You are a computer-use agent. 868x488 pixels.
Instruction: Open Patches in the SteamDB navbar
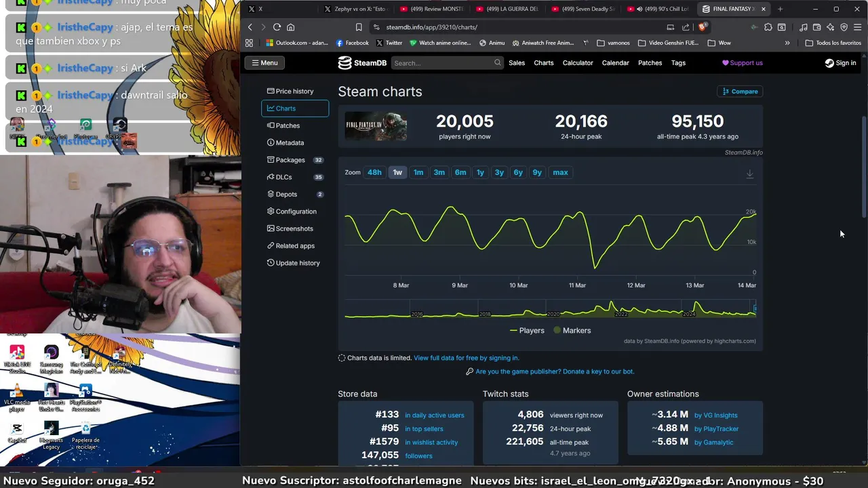650,63
